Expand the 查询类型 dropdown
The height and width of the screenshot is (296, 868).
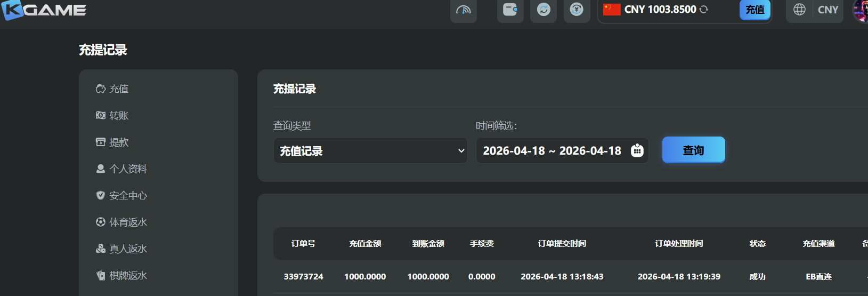click(x=370, y=151)
